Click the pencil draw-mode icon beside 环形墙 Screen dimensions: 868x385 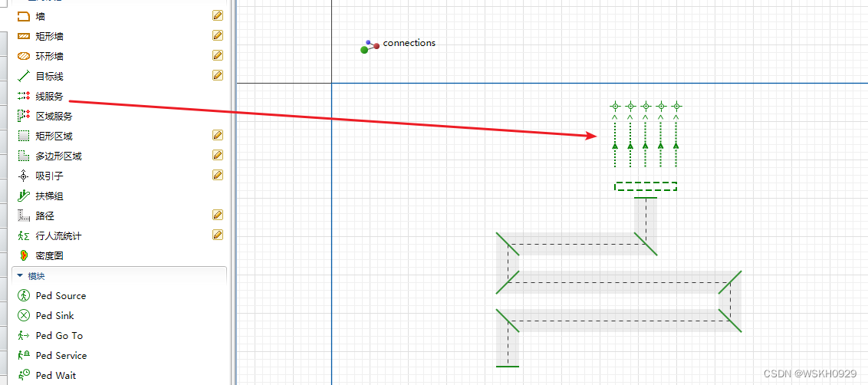(218, 55)
